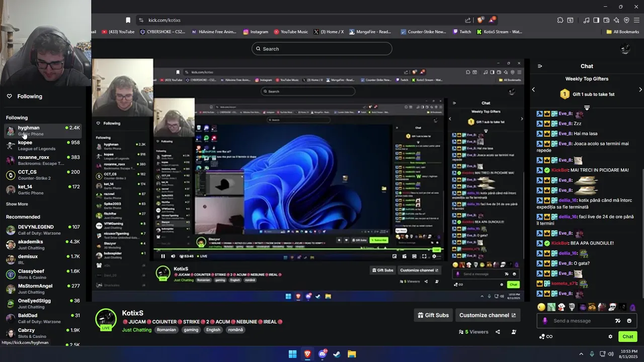The height and width of the screenshot is (362, 644).
Task: Open Brave Wallet icon
Action: coord(606,20)
